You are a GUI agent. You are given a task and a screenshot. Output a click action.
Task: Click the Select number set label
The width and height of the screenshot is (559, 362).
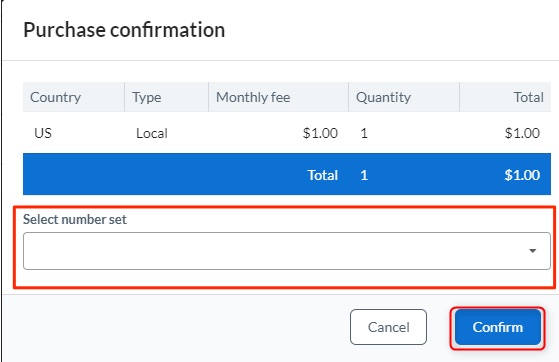tap(75, 219)
